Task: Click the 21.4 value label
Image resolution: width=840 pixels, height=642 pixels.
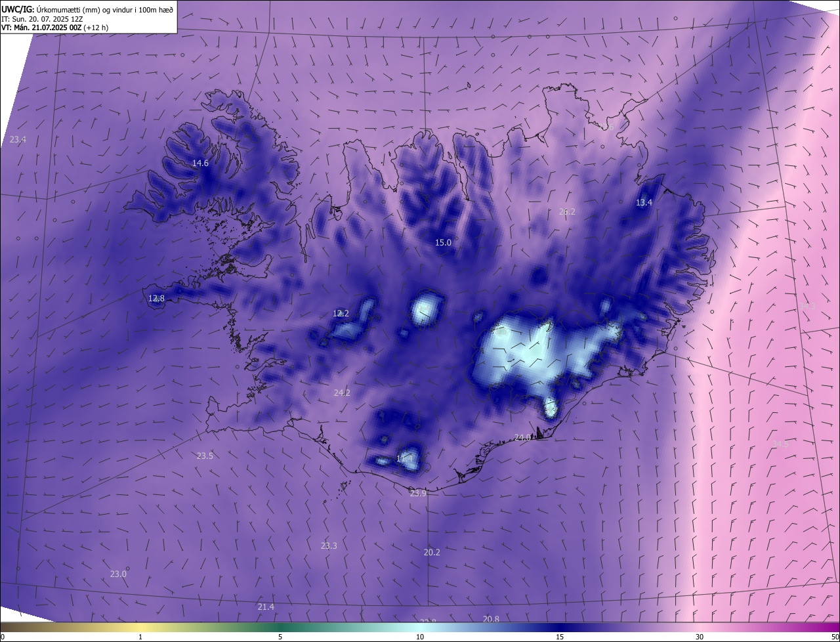Action: (x=266, y=607)
